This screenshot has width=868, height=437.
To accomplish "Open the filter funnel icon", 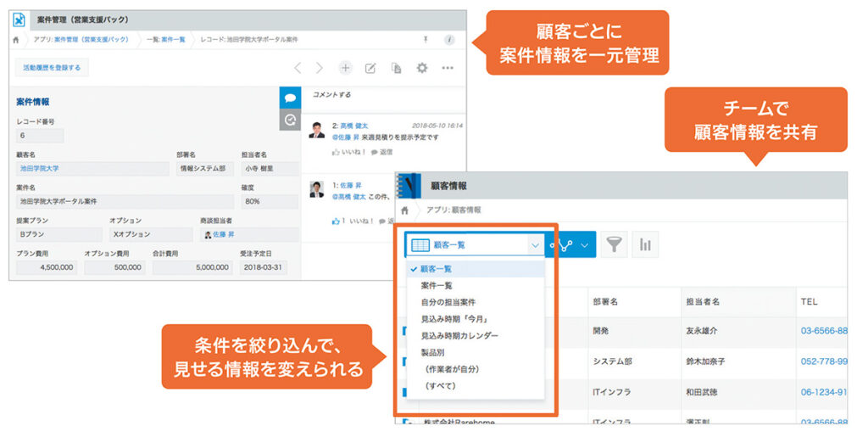I will (x=614, y=244).
